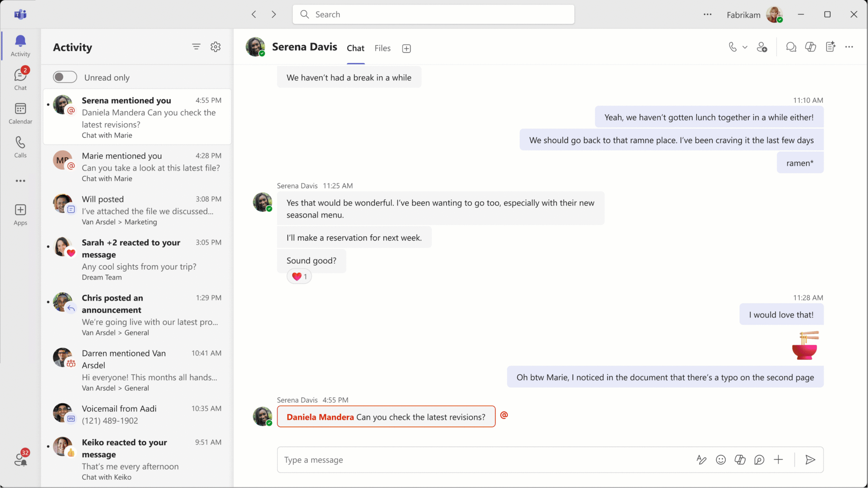The height and width of the screenshot is (488, 868).
Task: Open settings and more next to Fabrikam
Action: [708, 14]
